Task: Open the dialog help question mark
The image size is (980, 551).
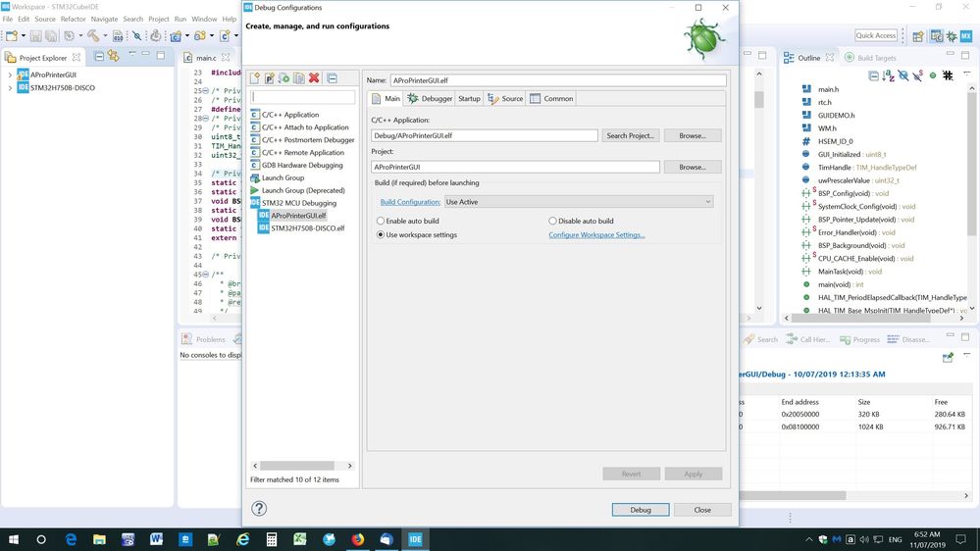Action: click(x=259, y=509)
